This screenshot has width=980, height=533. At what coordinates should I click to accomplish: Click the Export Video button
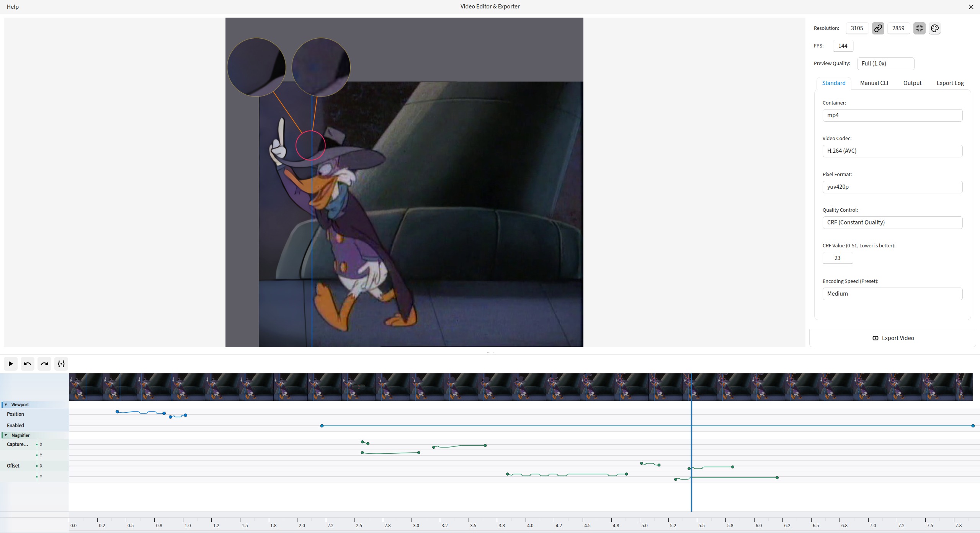point(893,338)
